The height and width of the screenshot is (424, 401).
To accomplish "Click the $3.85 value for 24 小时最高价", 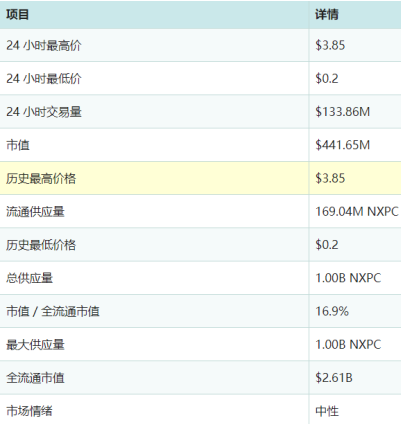I will [x=330, y=45].
